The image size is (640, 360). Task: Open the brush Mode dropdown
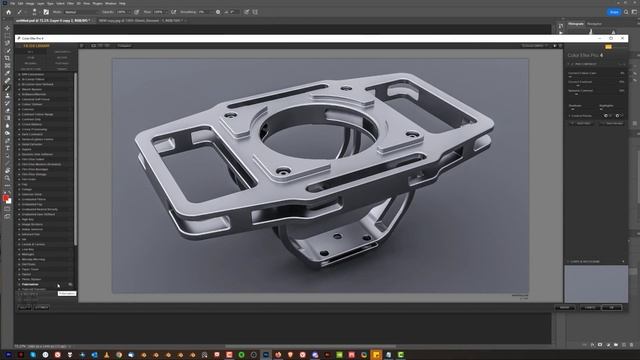coord(81,12)
